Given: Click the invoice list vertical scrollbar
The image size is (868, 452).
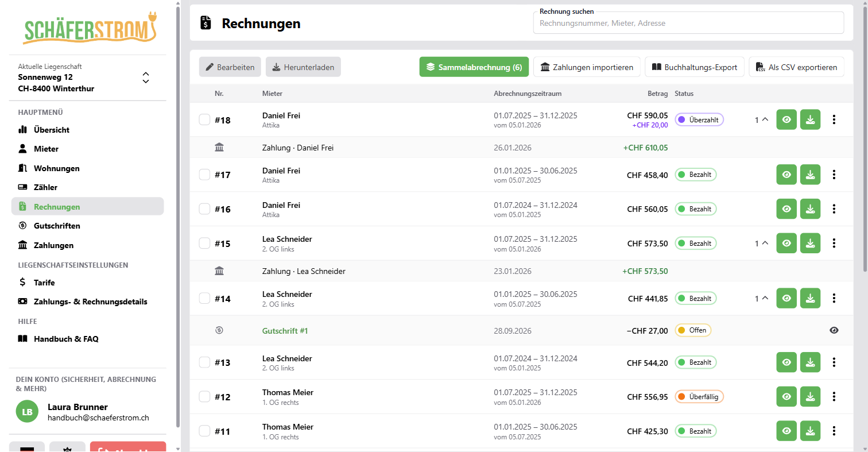Looking at the screenshot, I should pos(865,138).
